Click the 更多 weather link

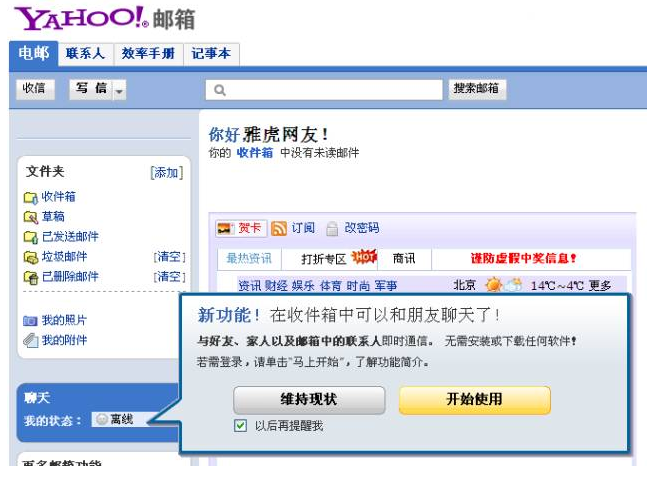[600, 286]
